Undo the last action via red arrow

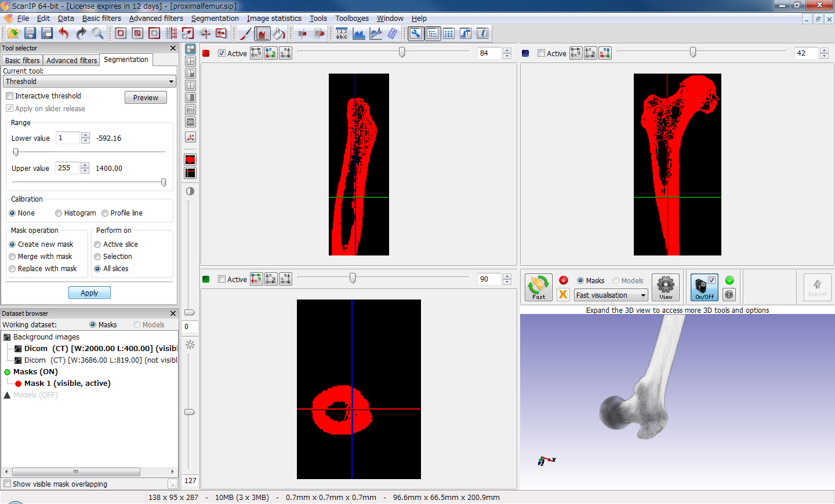click(64, 34)
